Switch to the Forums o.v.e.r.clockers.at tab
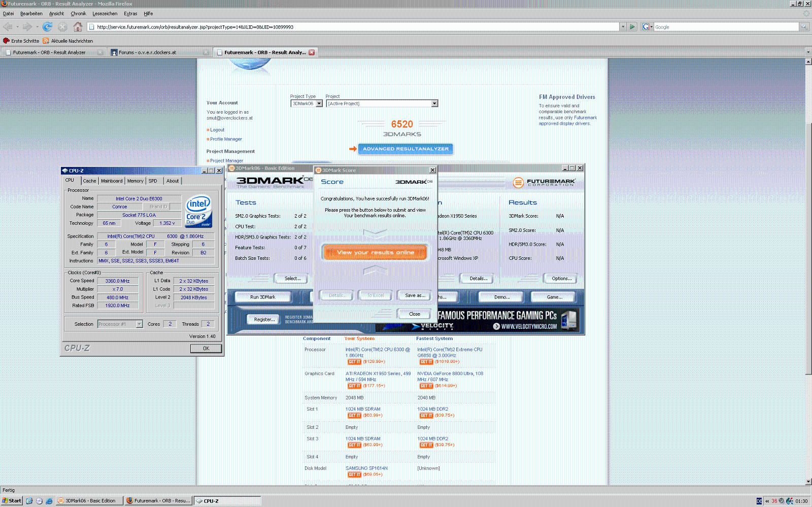 click(159, 52)
